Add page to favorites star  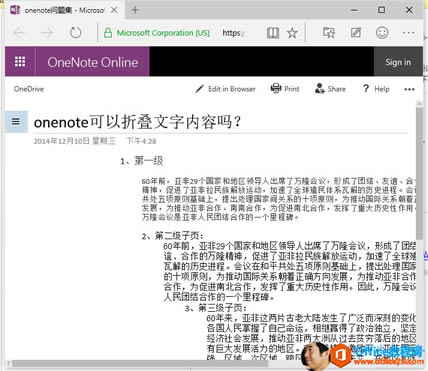(292, 33)
